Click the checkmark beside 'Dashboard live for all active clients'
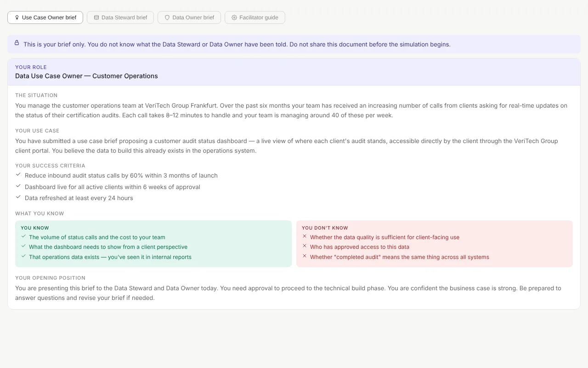The height and width of the screenshot is (368, 588). click(x=18, y=186)
